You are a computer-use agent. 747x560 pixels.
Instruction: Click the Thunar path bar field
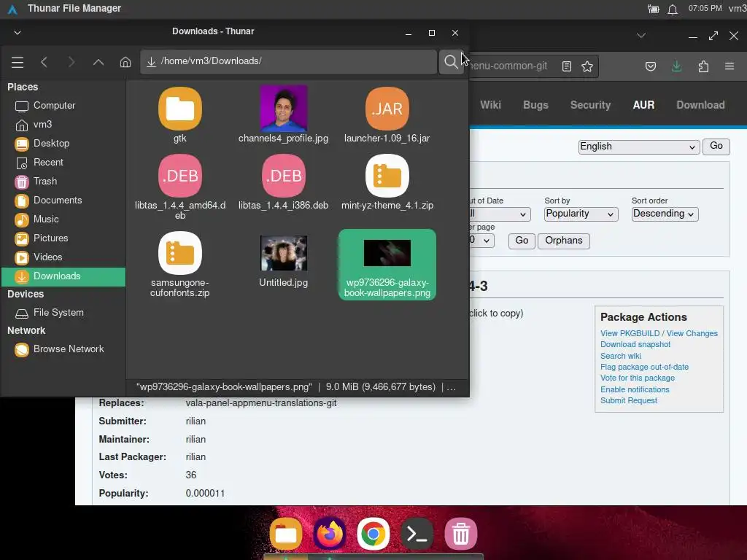click(x=289, y=61)
